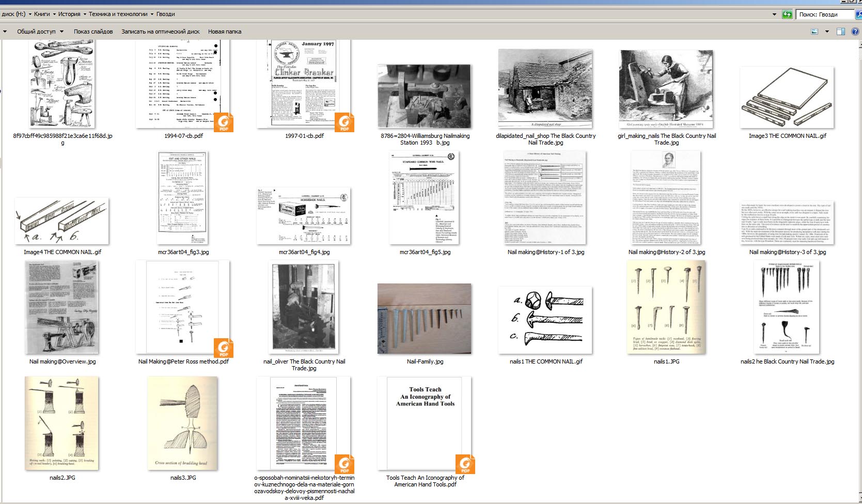Expand arrow after диск (H:) breadcrumb
Viewport: 862px width, 504px height.
pos(30,14)
